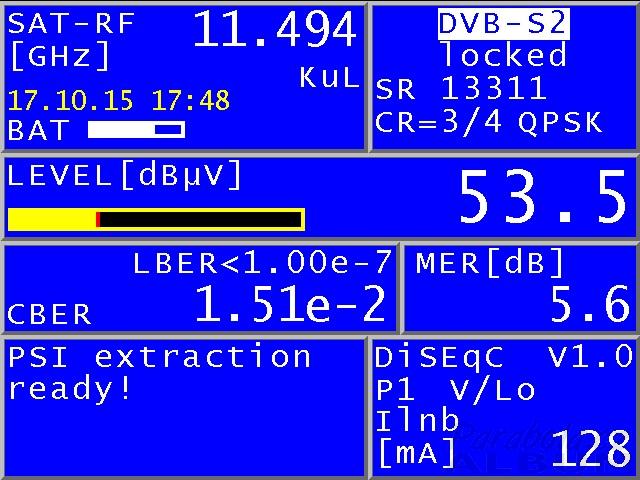Click the [mA] unit label

pos(417,452)
